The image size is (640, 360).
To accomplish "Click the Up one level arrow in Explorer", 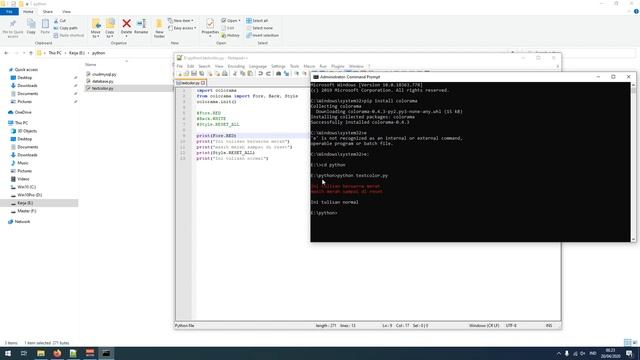I will [x=31, y=53].
